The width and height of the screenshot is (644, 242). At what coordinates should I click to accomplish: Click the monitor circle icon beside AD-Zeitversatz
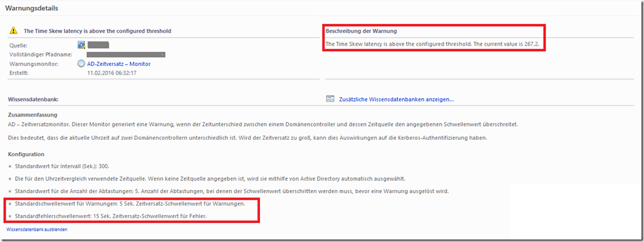pyautogui.click(x=81, y=64)
